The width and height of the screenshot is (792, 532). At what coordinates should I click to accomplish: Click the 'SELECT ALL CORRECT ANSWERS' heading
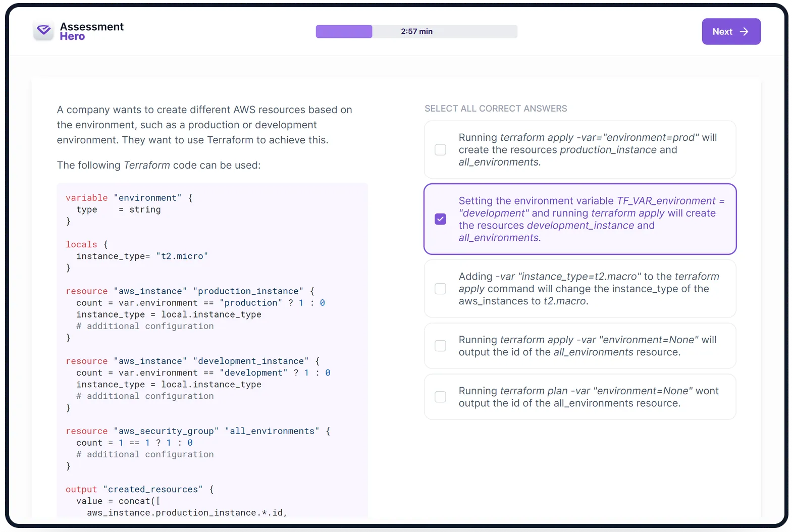(x=496, y=109)
